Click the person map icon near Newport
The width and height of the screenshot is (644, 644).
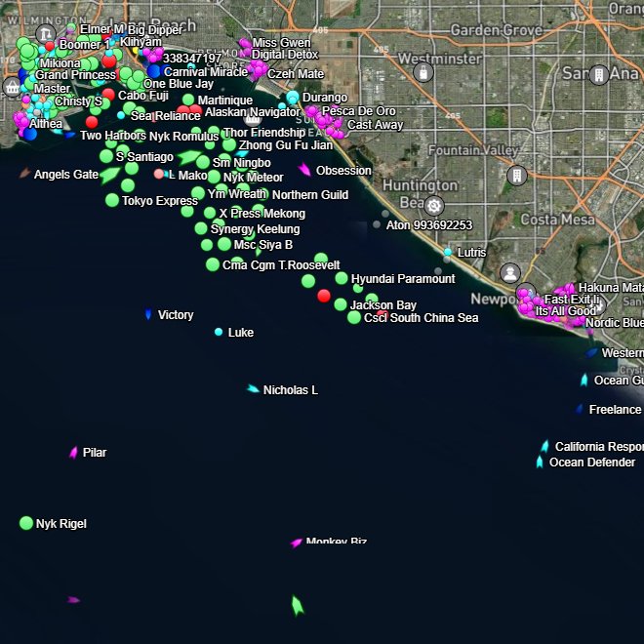point(510,273)
